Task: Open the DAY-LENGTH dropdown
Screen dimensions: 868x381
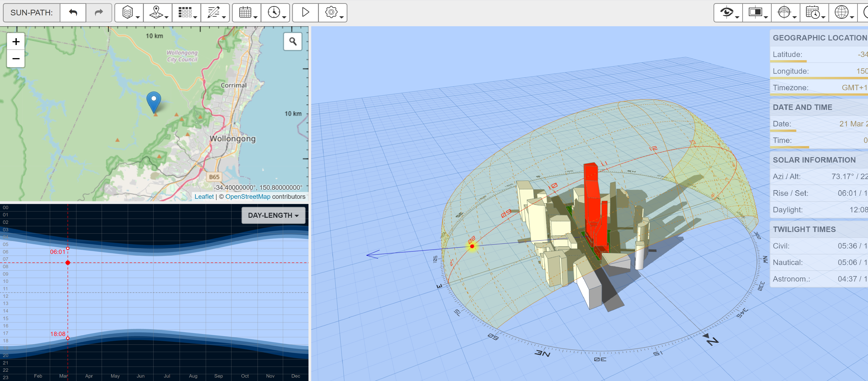Action: click(273, 215)
